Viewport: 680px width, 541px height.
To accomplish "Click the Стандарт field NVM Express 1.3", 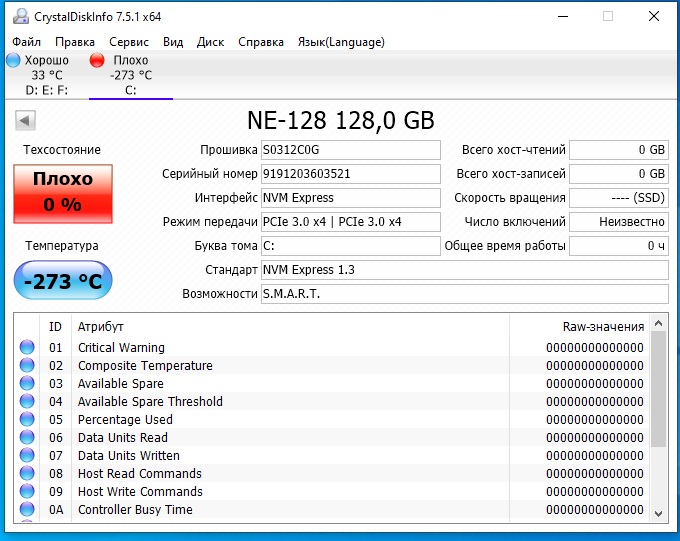I will tap(464, 270).
